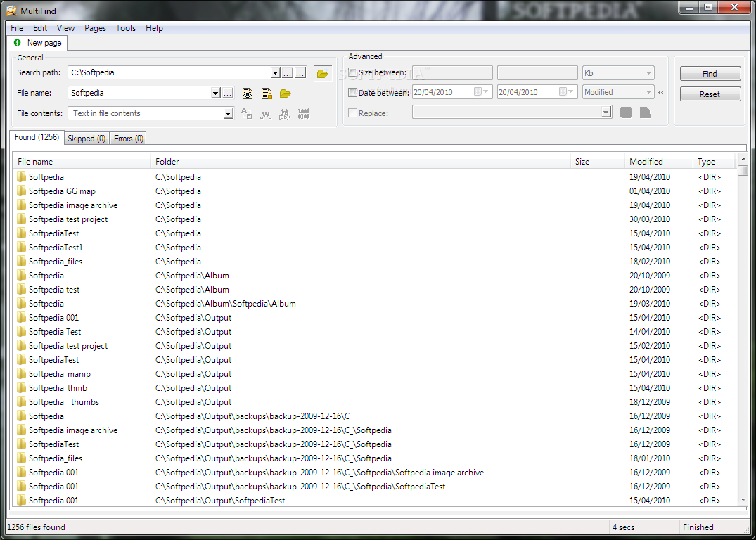
Task: Toggle the binary search icon
Action: click(304, 114)
